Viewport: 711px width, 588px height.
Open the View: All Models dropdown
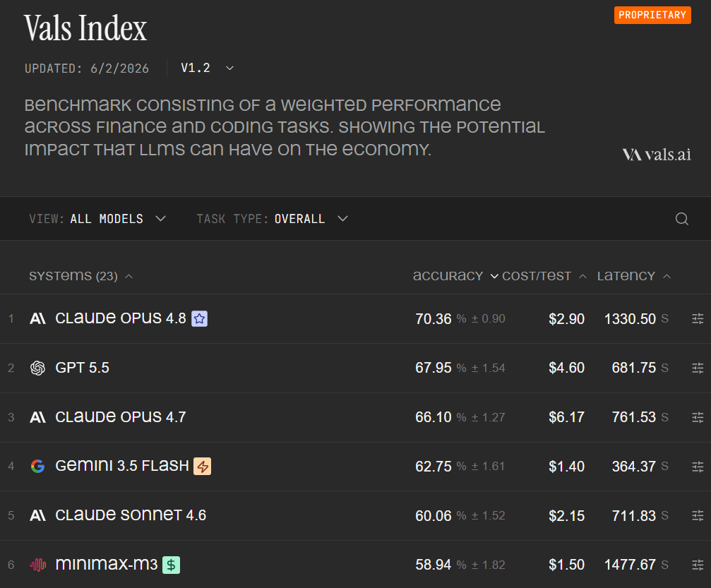point(97,219)
